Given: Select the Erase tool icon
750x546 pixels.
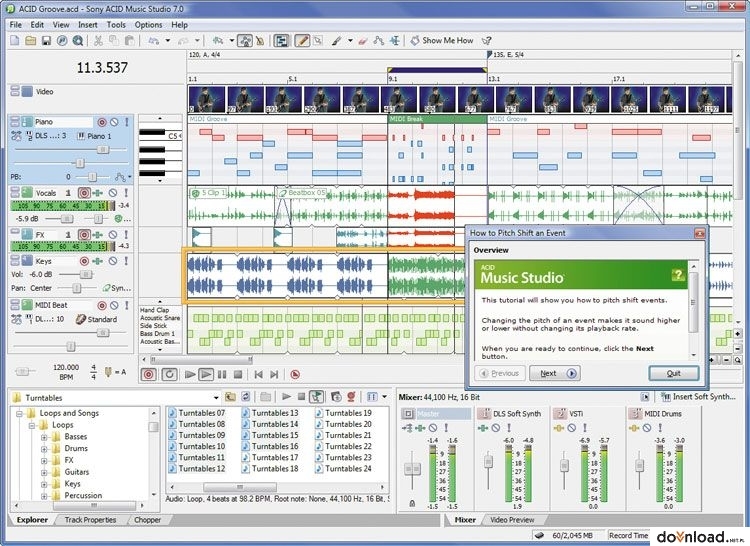Looking at the screenshot, I should [x=363, y=41].
